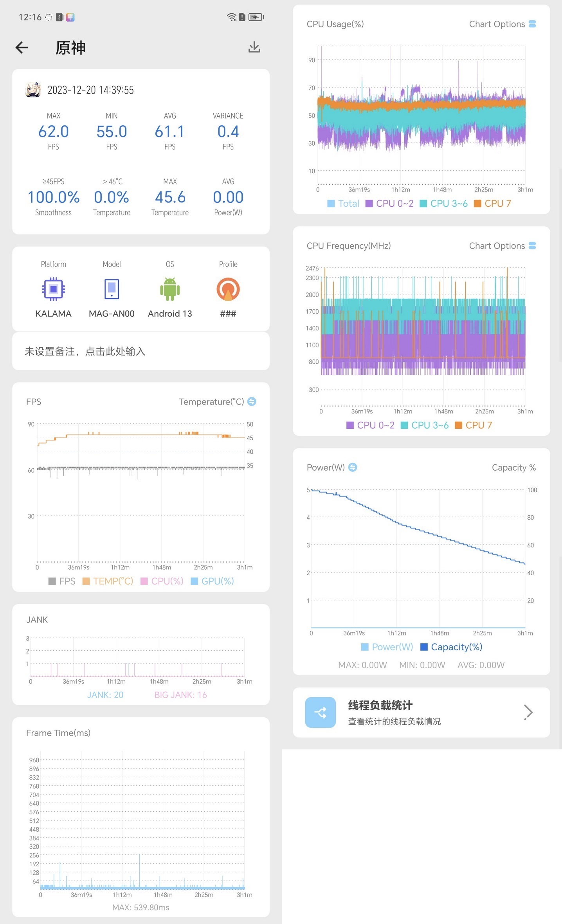Toggle GPU(%) series in FPS legend

click(212, 581)
